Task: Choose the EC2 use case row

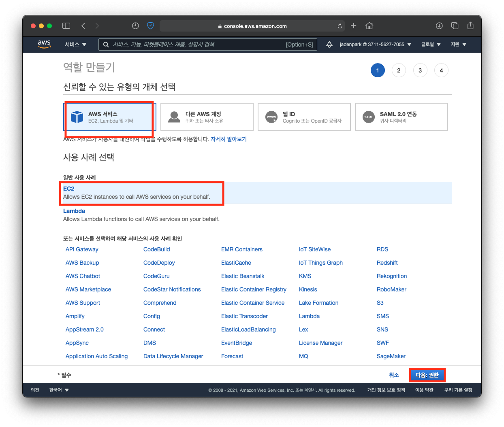Action: click(x=258, y=193)
